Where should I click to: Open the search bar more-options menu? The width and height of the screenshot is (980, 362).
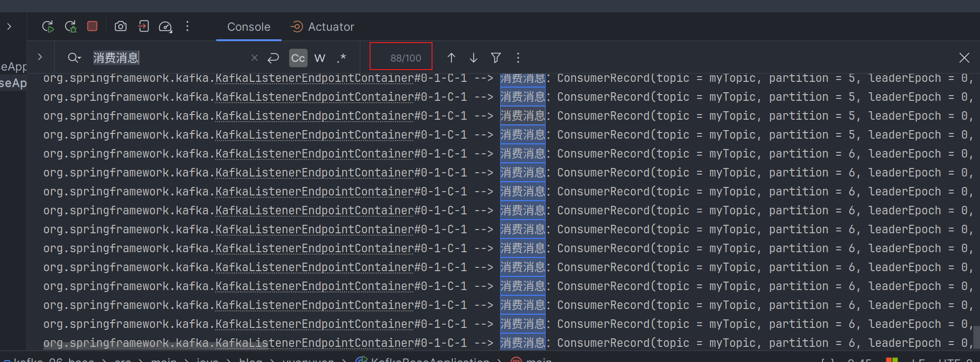point(518,58)
